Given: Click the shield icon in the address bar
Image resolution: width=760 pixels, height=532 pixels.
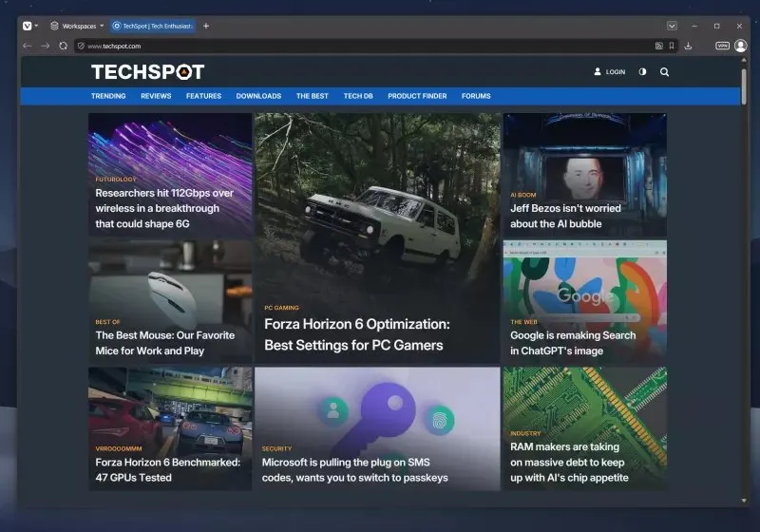Looking at the screenshot, I should pyautogui.click(x=81, y=46).
